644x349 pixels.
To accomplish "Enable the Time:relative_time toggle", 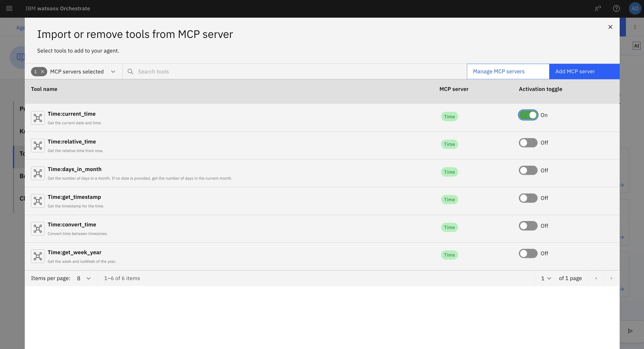I will [528, 143].
